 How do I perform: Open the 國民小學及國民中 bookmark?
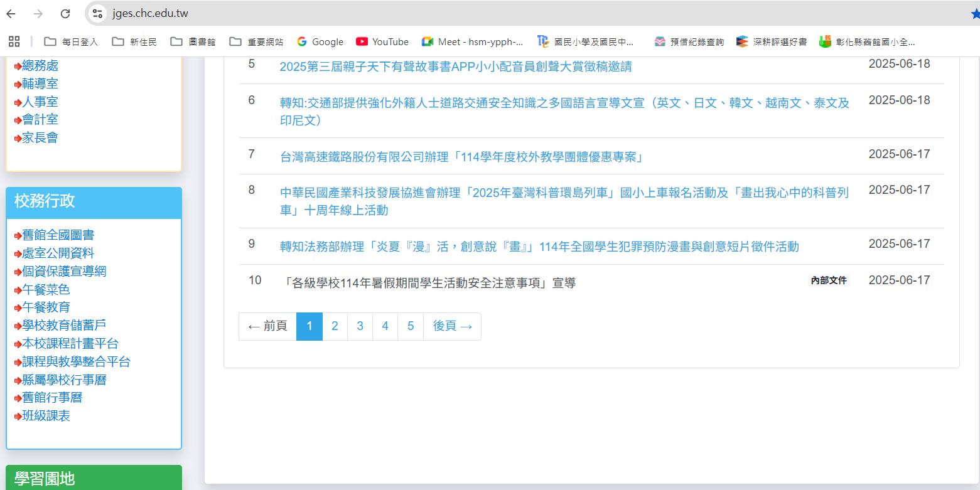(x=586, y=41)
